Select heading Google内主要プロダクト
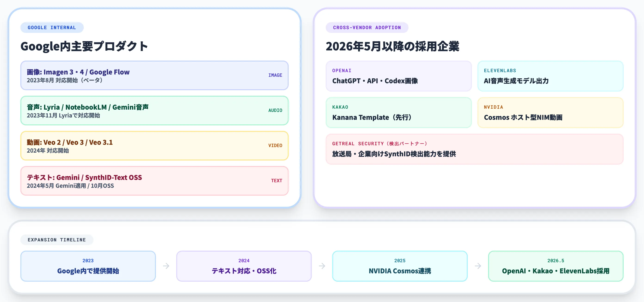Viewport: 644px width, 302px height. pos(84,46)
